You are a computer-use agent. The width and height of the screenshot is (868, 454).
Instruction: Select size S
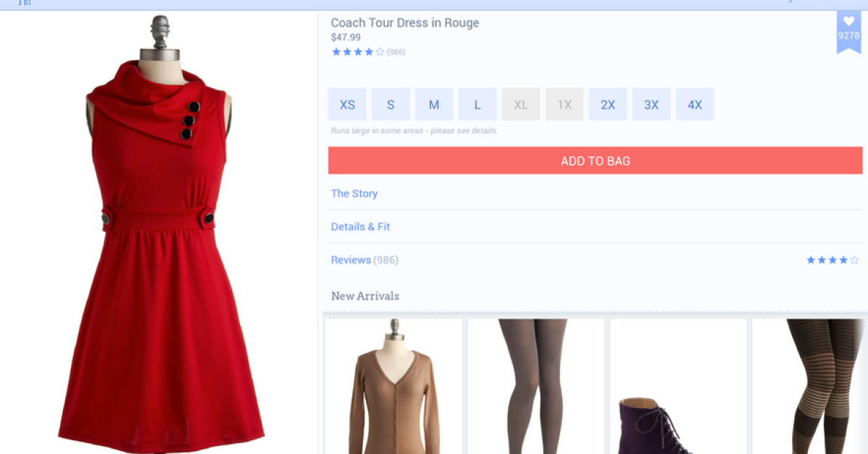(x=391, y=105)
